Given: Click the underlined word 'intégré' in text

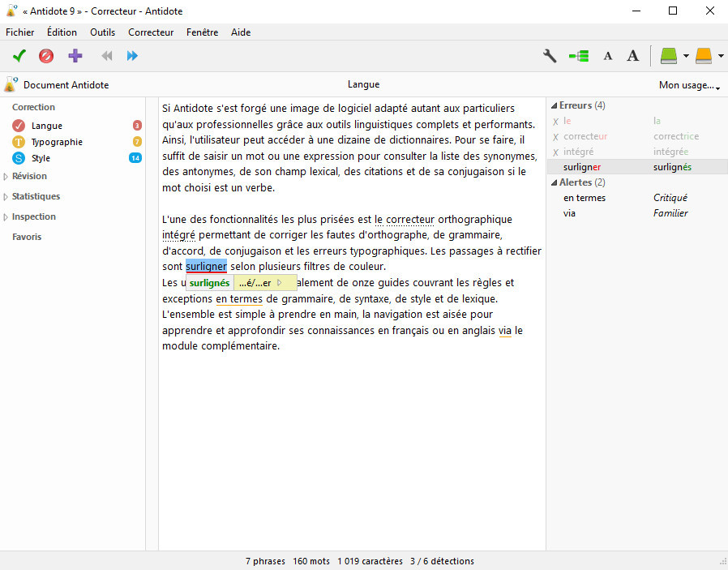Looking at the screenshot, I should tap(178, 235).
